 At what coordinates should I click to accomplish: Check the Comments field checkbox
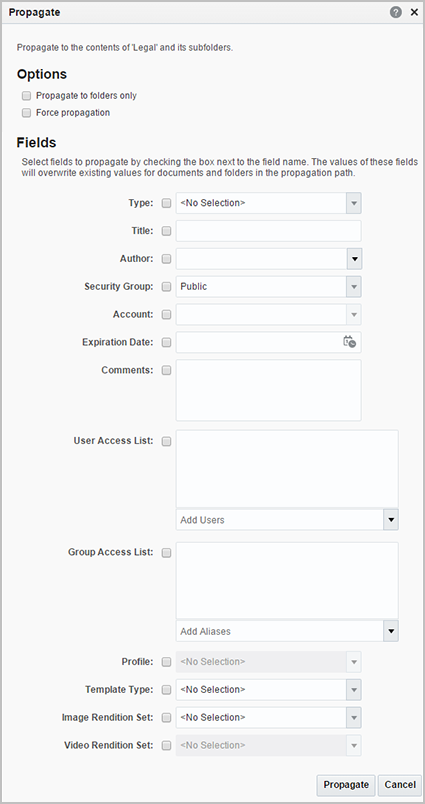pyautogui.click(x=166, y=370)
